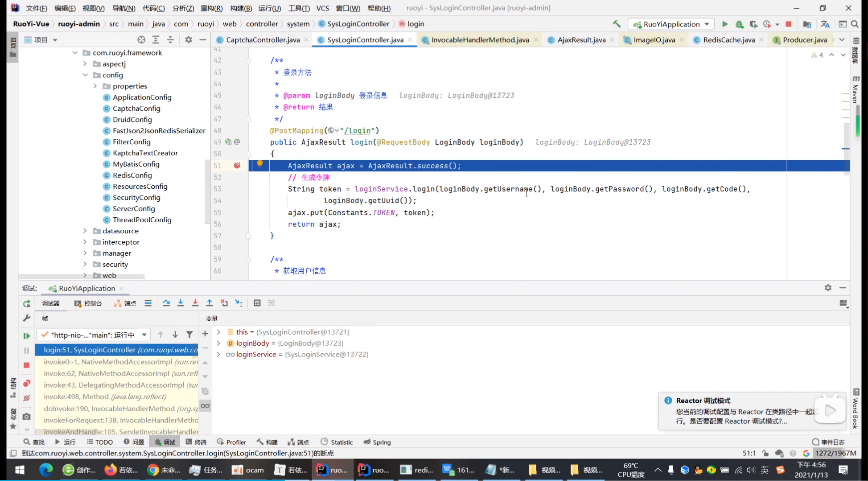Select SecurityConfig in project tree
Screen dimensions: 868x481
[x=136, y=197]
